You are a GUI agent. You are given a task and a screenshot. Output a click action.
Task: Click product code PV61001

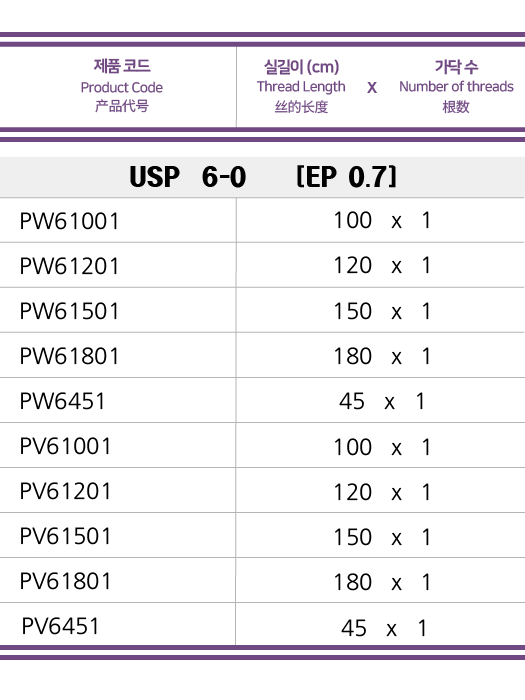[x=65, y=446]
